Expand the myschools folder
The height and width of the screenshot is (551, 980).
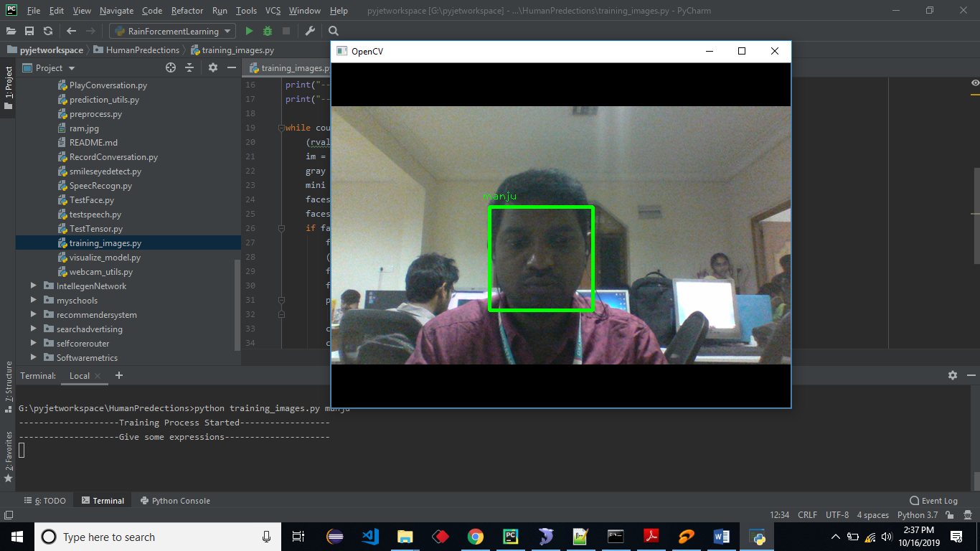(33, 300)
